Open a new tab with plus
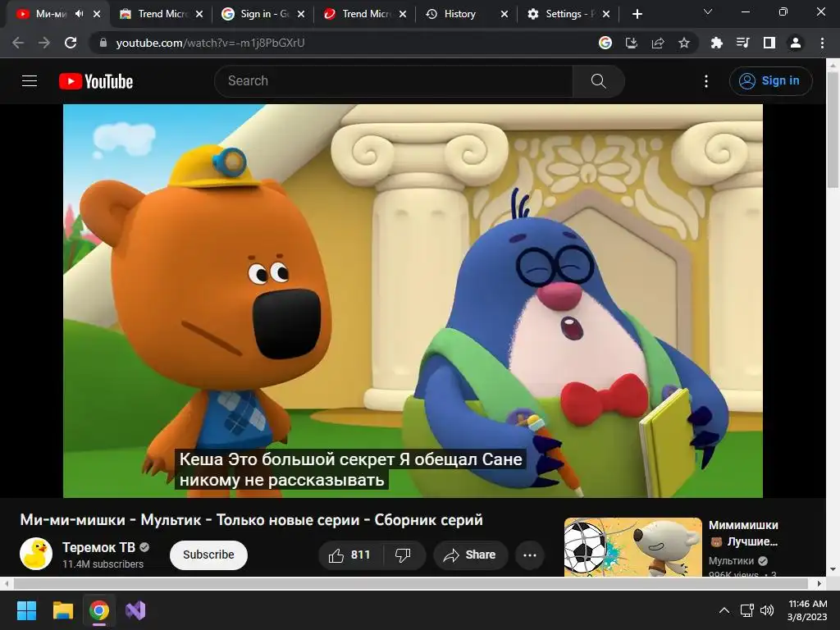Screen dimensions: 840x630 (x=637, y=14)
